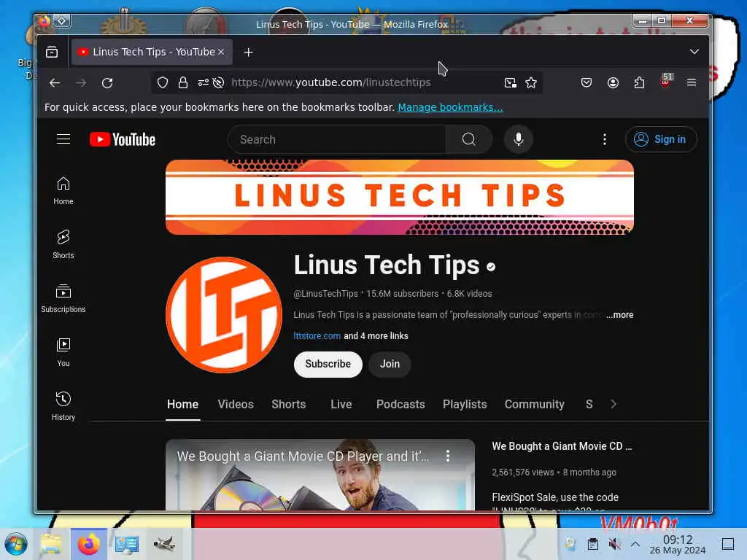This screenshot has height=560, width=747.
Task: Open Firefox application hamburger menu
Action: pyautogui.click(x=692, y=82)
